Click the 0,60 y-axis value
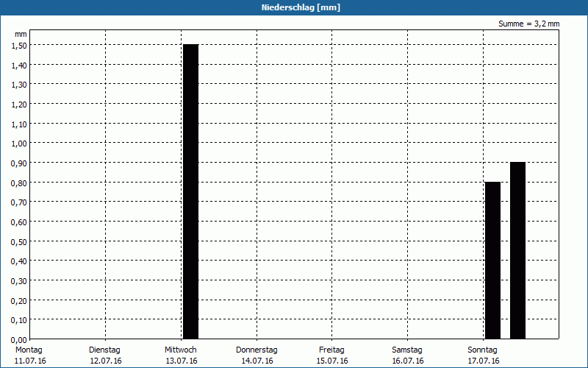The height and width of the screenshot is (368, 588). click(19, 222)
